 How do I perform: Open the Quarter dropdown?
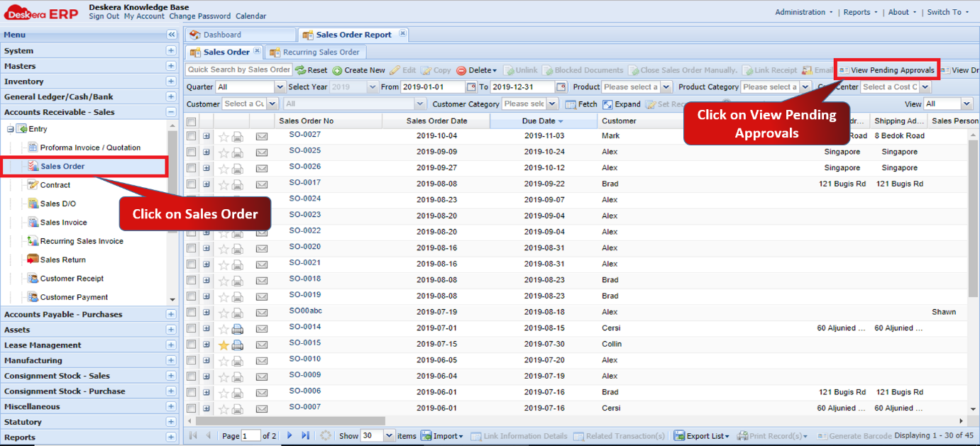click(280, 87)
